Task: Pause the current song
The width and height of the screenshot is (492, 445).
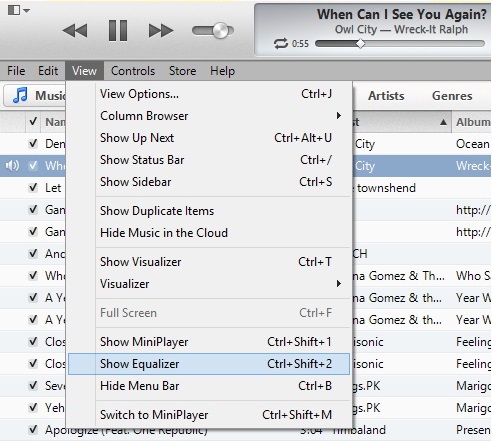Action: (118, 30)
